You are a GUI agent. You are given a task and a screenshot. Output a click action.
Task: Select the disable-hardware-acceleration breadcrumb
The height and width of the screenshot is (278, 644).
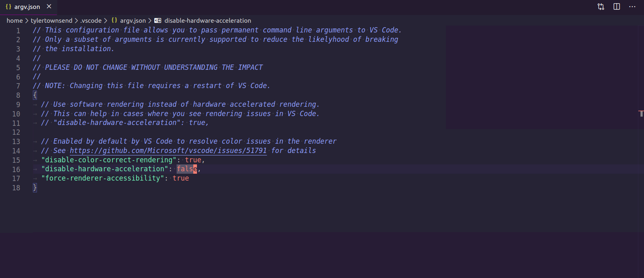[207, 20]
